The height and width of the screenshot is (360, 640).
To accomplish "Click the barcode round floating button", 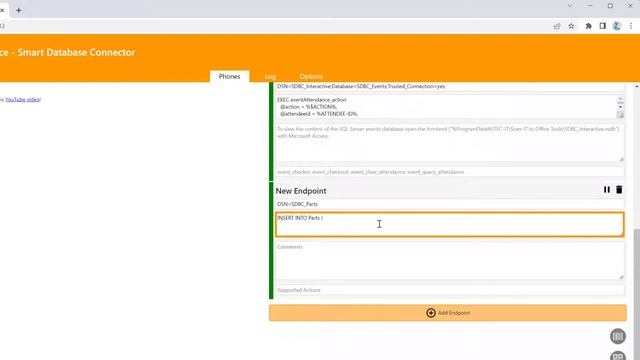I will (618, 337).
